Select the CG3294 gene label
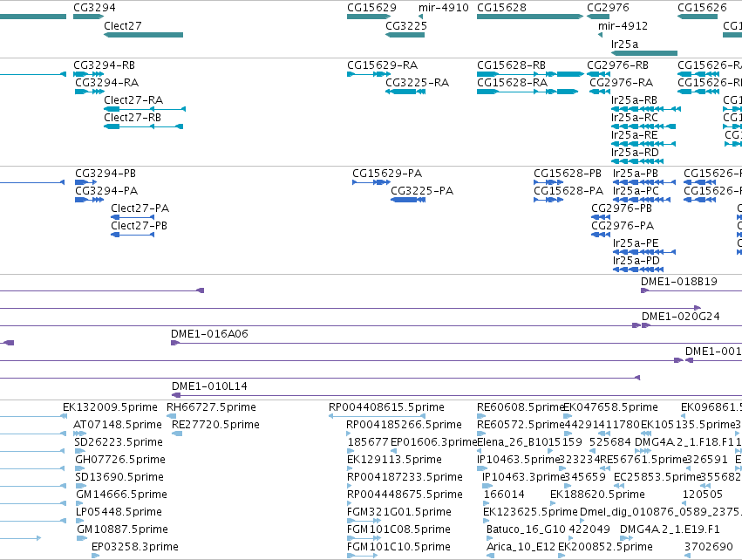 click(x=94, y=8)
